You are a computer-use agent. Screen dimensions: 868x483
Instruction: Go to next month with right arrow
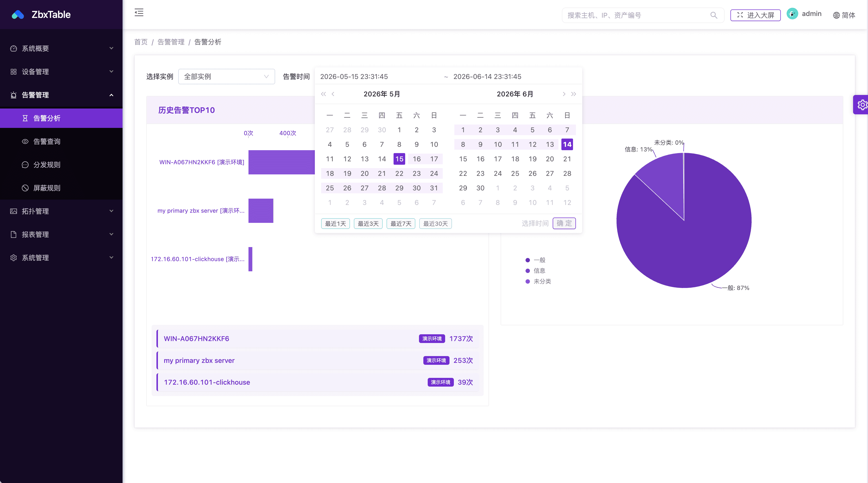coord(564,94)
